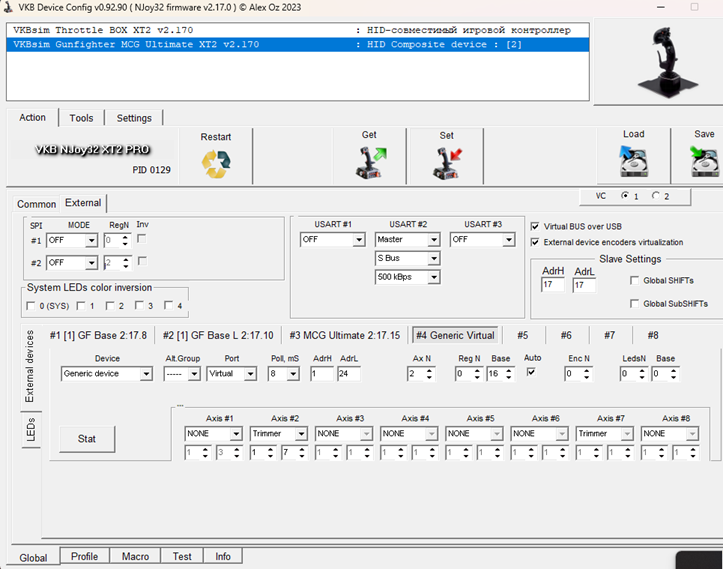Select the vertical LEDs tab
Viewport: 723px width, 569px height.
pyautogui.click(x=31, y=429)
